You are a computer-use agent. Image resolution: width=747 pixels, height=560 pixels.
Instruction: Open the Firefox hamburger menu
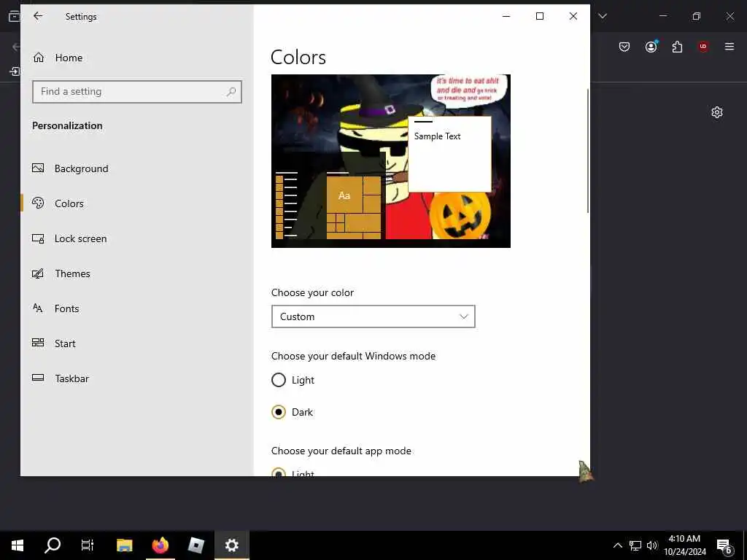pos(729,47)
